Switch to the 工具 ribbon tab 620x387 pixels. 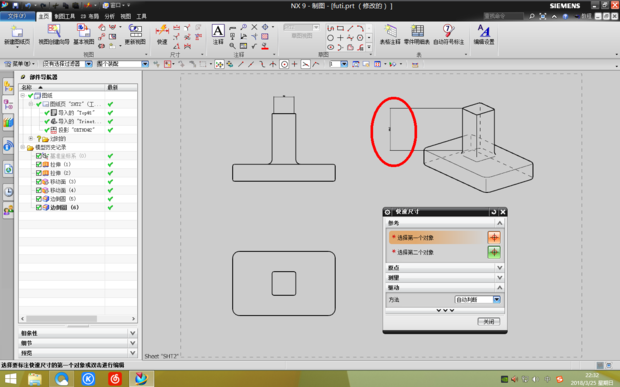(141, 16)
